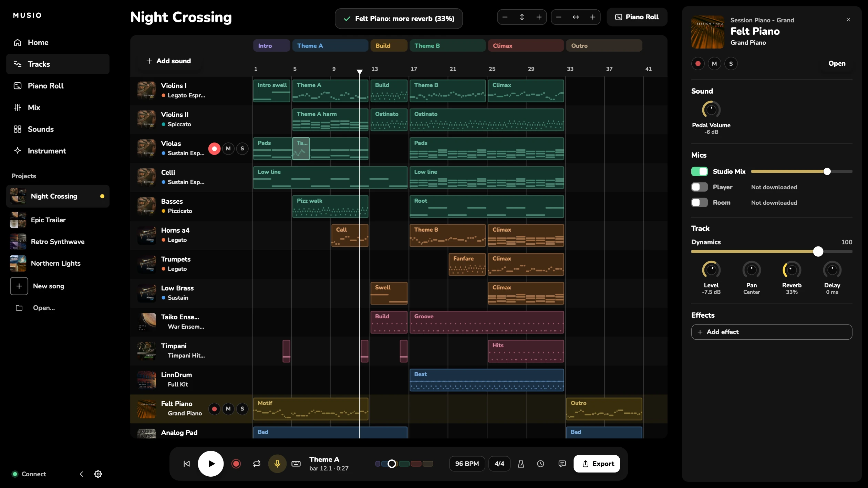The image size is (868, 488).
Task: Start playback with the Play button
Action: tap(211, 464)
